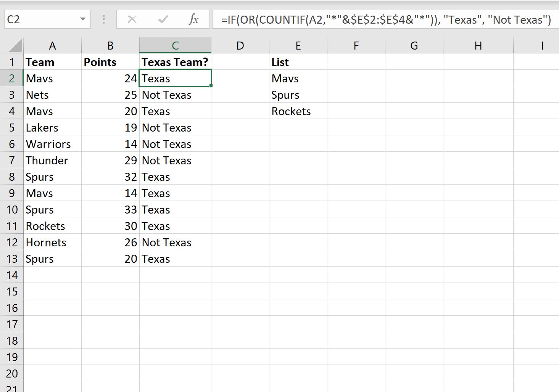The image size is (559, 392).
Task: Select cell E4 containing Rockets
Action: pyautogui.click(x=298, y=111)
